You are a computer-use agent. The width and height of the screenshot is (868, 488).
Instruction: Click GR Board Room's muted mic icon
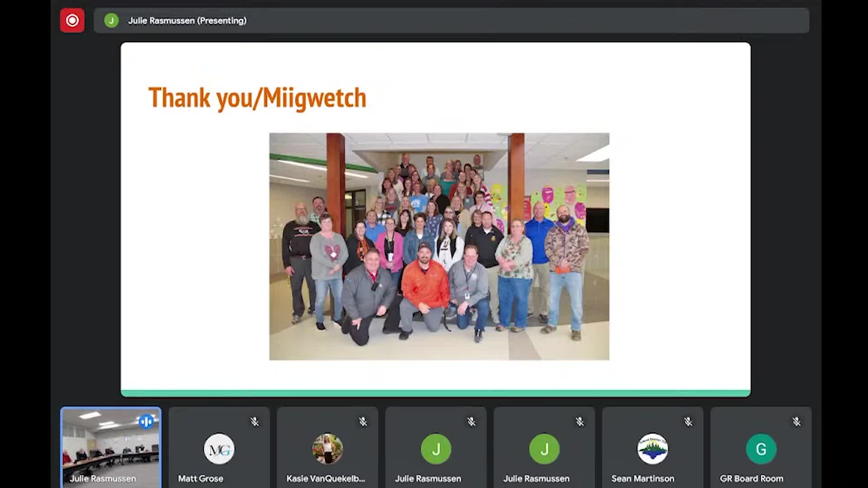pyautogui.click(x=797, y=422)
